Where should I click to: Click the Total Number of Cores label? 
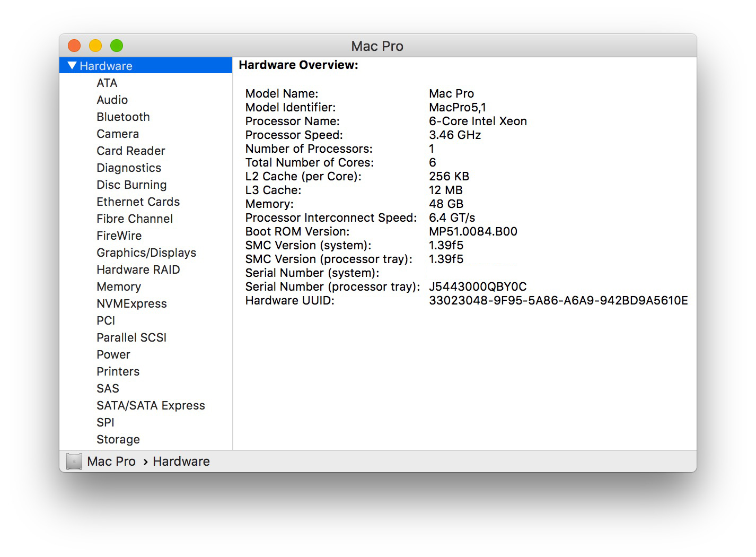pos(310,163)
